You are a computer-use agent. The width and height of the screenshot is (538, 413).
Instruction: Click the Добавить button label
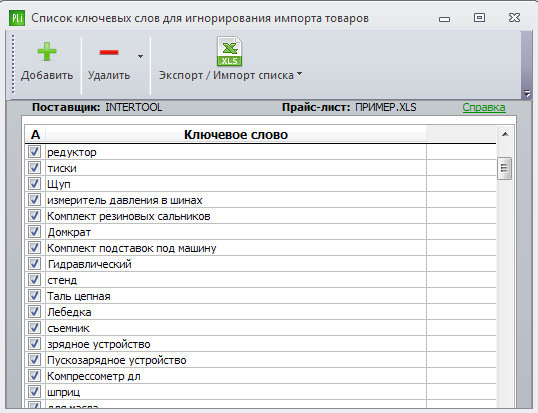[47, 75]
